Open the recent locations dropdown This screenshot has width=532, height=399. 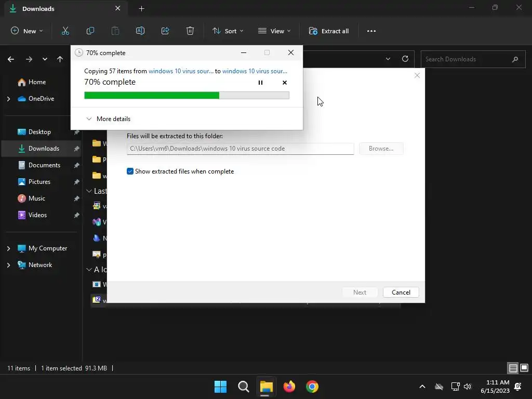(45, 59)
